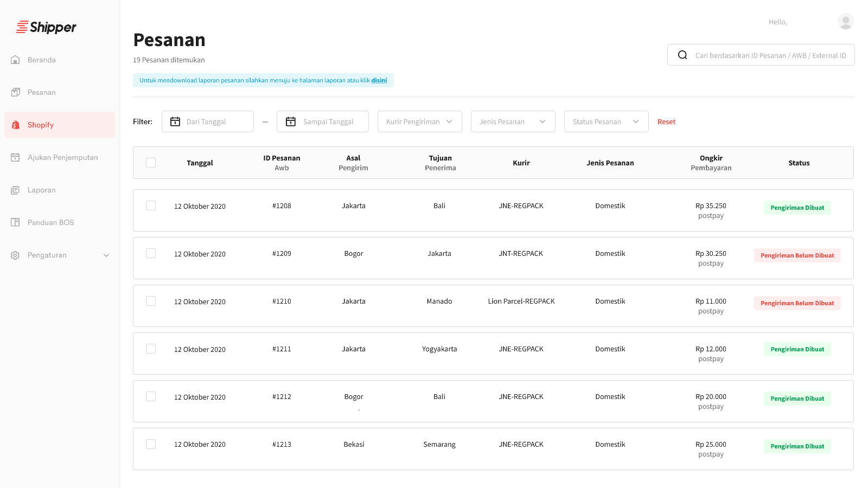
Task: Click the Dari Tanggal calendar icon
Action: click(x=175, y=121)
